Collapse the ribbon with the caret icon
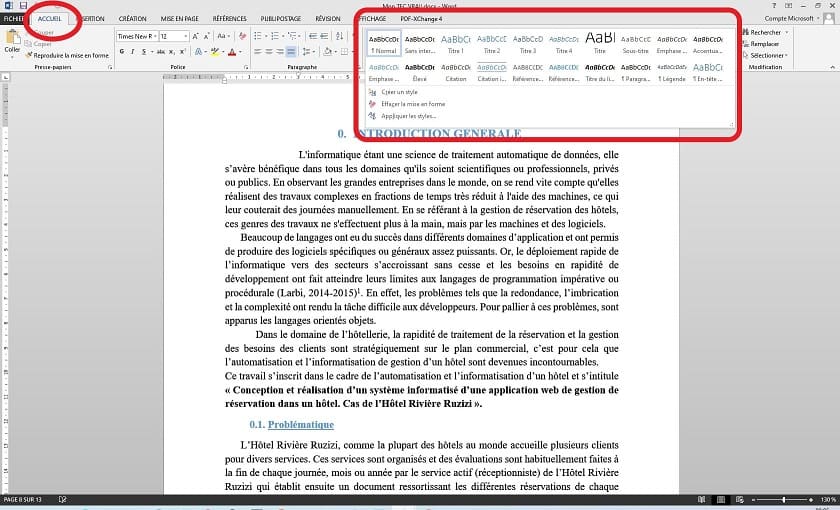The width and height of the screenshot is (840, 510). (x=832, y=67)
